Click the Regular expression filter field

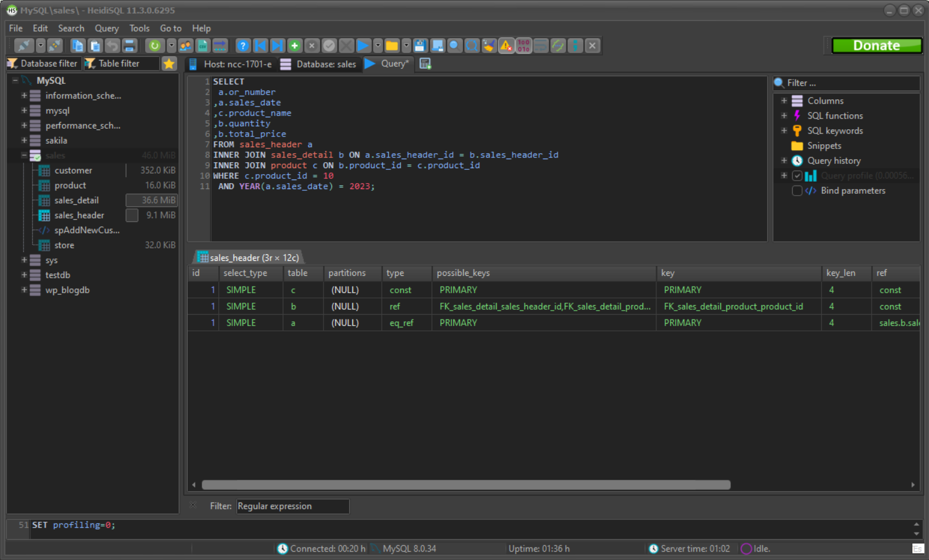click(x=293, y=506)
